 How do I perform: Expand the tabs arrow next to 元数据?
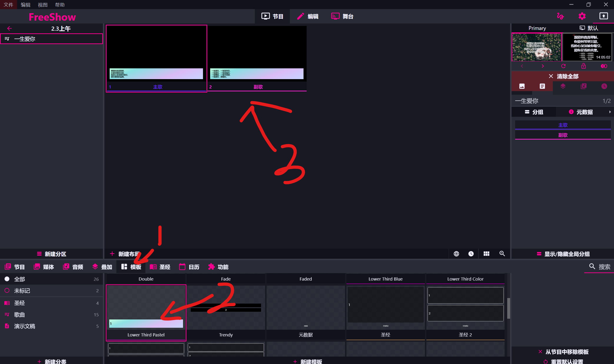610,112
